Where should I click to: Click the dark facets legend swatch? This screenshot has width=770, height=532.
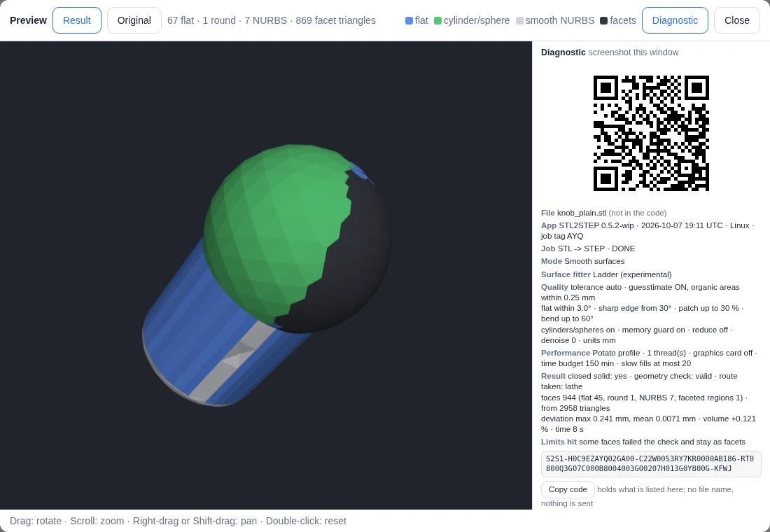tap(603, 20)
